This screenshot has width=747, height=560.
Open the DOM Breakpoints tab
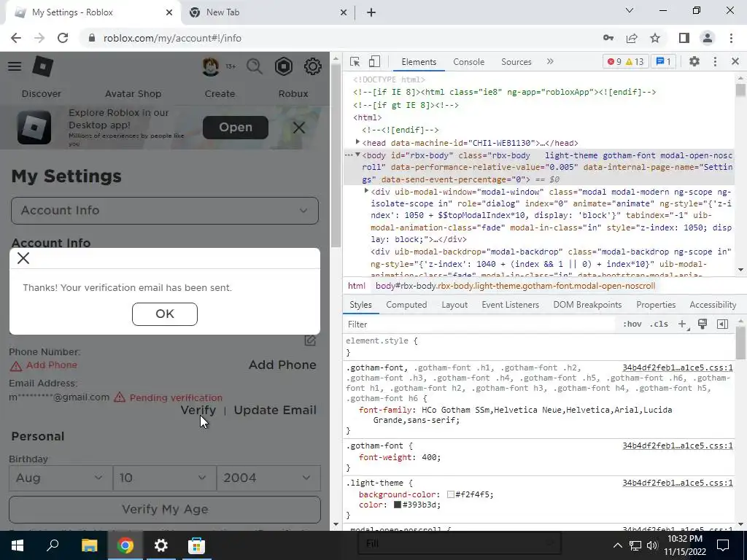coord(587,305)
